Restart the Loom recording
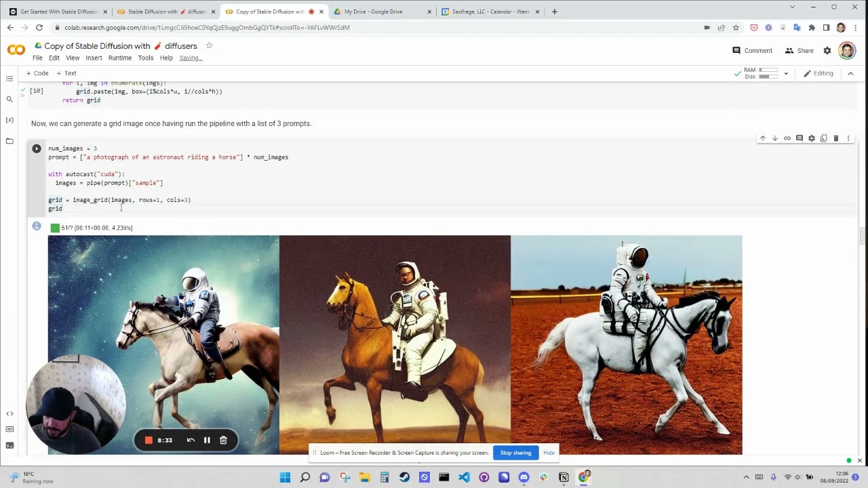This screenshot has height=488, width=868. click(x=191, y=441)
